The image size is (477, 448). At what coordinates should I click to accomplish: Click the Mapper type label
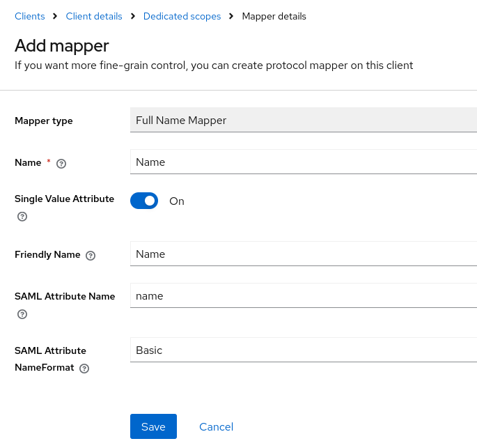coord(44,121)
